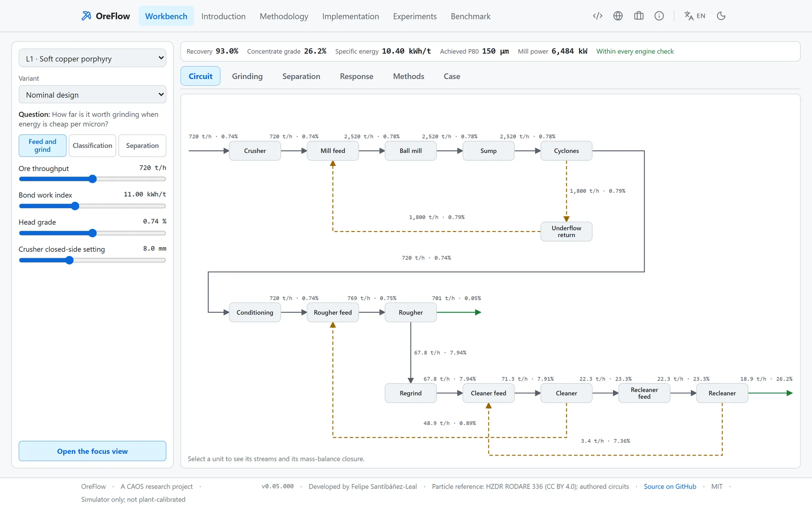Select the Cleaner feed node
Viewport: 812px width, 508px height.
[488, 393]
